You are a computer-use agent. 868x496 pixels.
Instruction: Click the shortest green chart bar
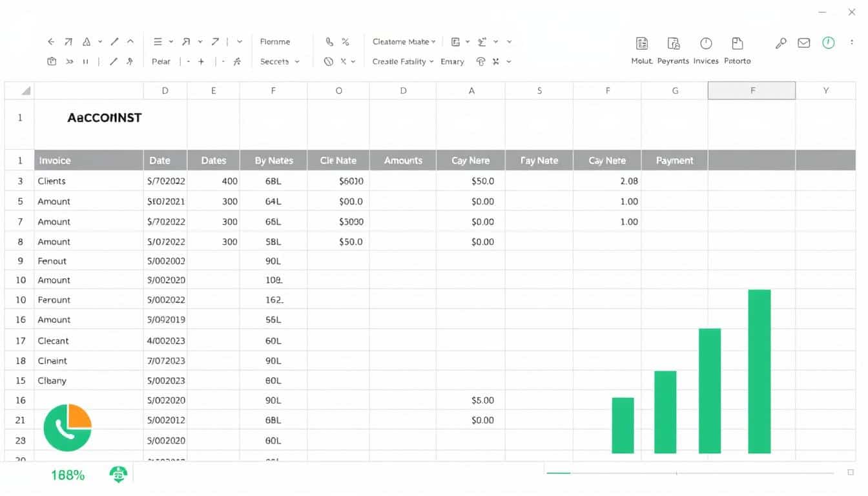click(623, 426)
